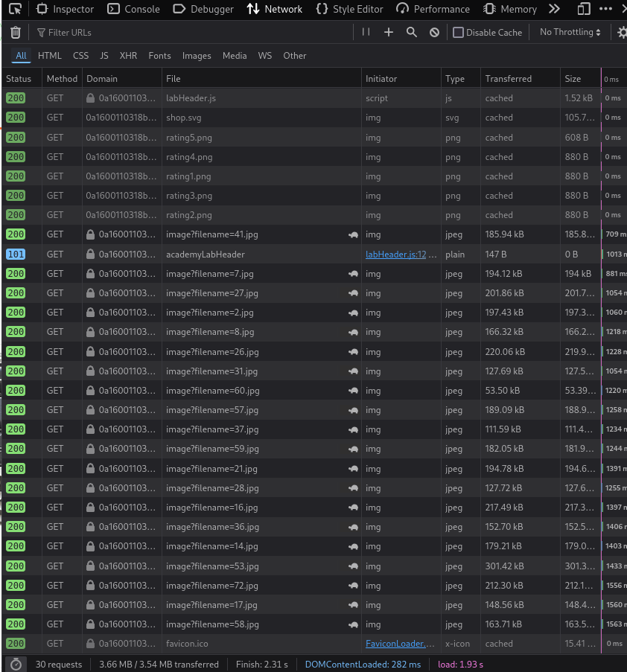
Task: Open Memory tab
Action: (x=510, y=9)
